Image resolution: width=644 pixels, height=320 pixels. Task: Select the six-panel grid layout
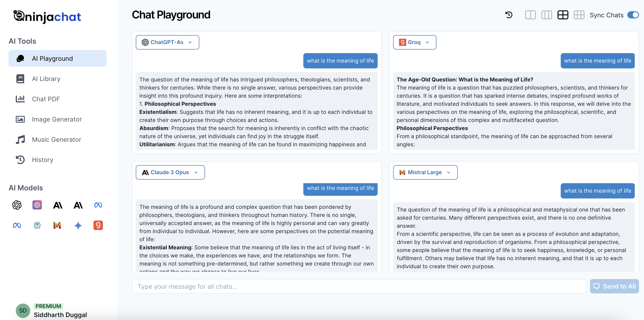pos(579,15)
